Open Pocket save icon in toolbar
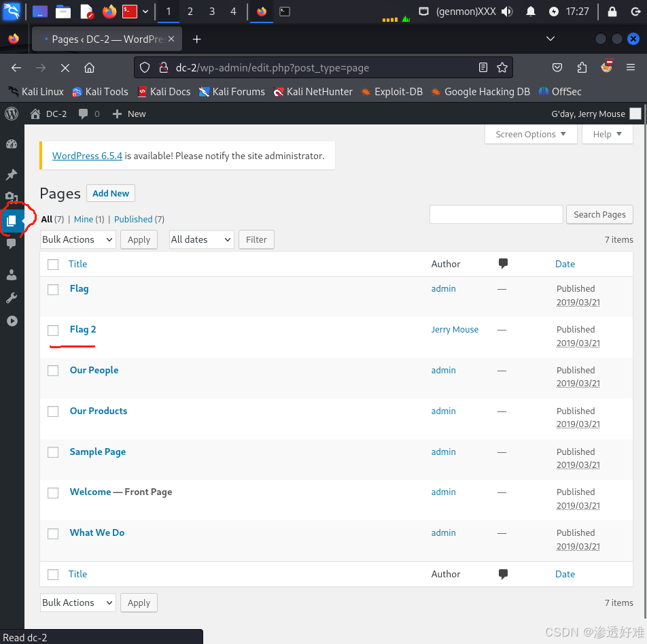The width and height of the screenshot is (647, 644). 557,67
